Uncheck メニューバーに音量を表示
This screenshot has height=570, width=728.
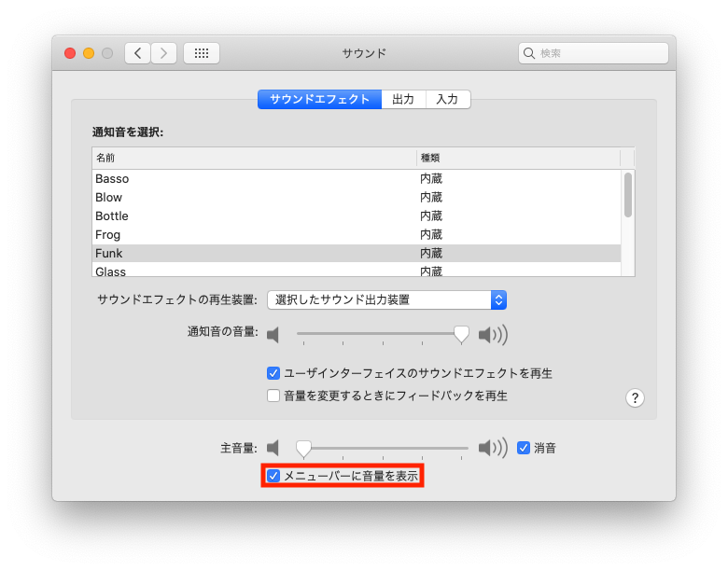273,476
